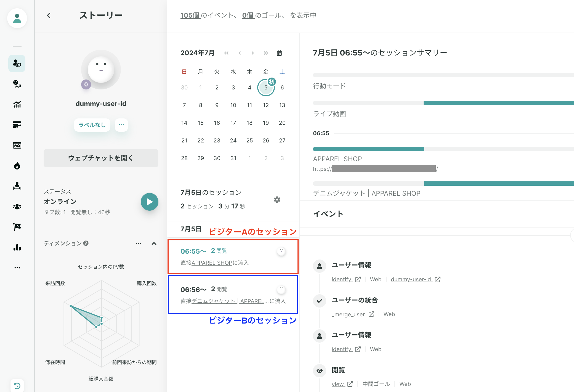Viewport: 574px width, 392px height.
Task: Open the flag sidebar icon
Action: 17,227
